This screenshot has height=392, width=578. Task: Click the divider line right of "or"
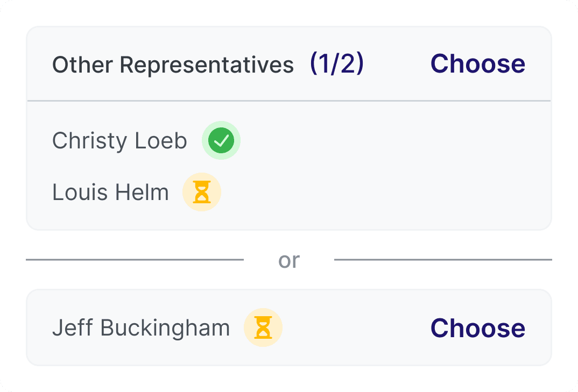pyautogui.click(x=442, y=260)
